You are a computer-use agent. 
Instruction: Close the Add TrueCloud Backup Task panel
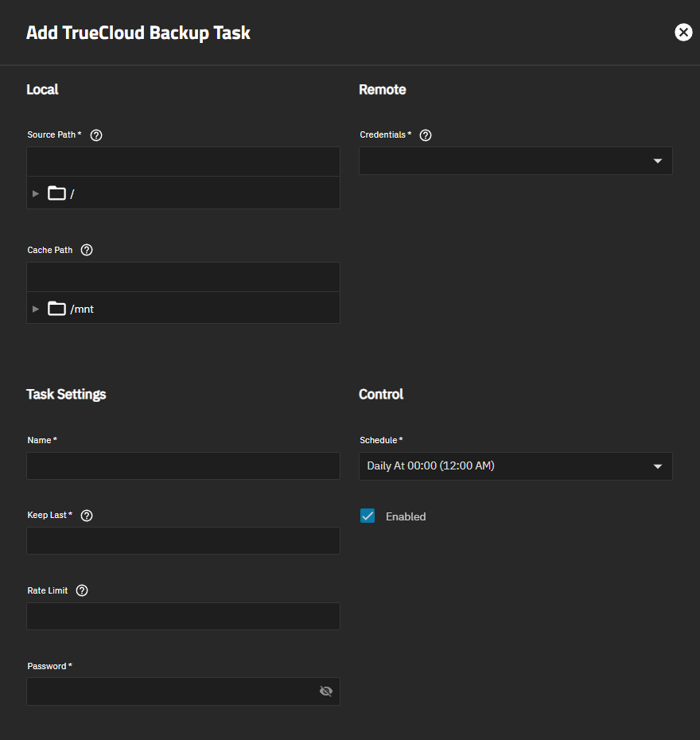683,32
